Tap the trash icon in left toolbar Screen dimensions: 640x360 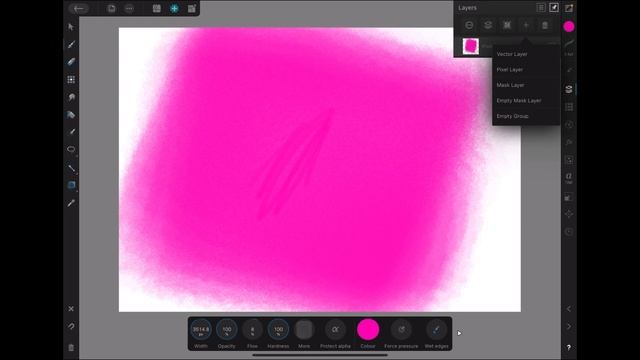(71, 347)
